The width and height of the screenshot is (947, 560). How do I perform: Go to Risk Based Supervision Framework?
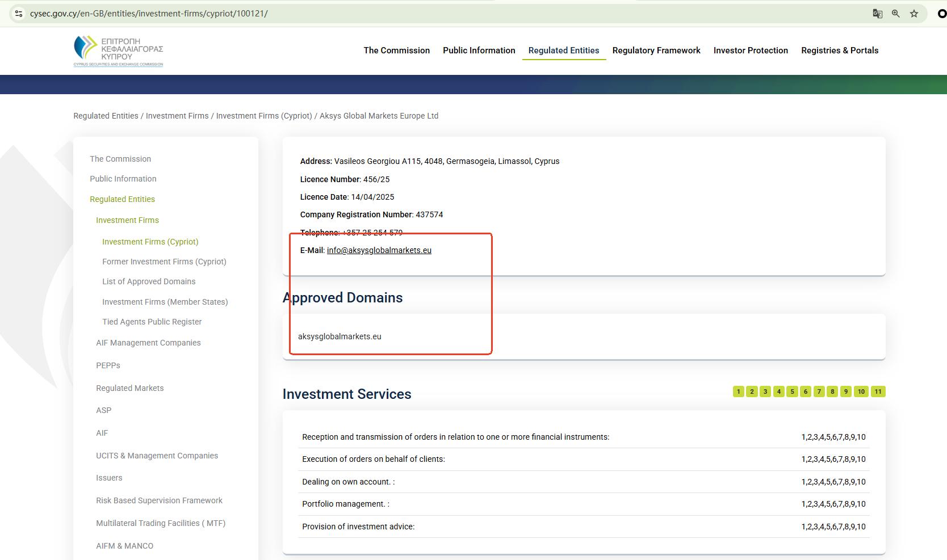pyautogui.click(x=159, y=500)
